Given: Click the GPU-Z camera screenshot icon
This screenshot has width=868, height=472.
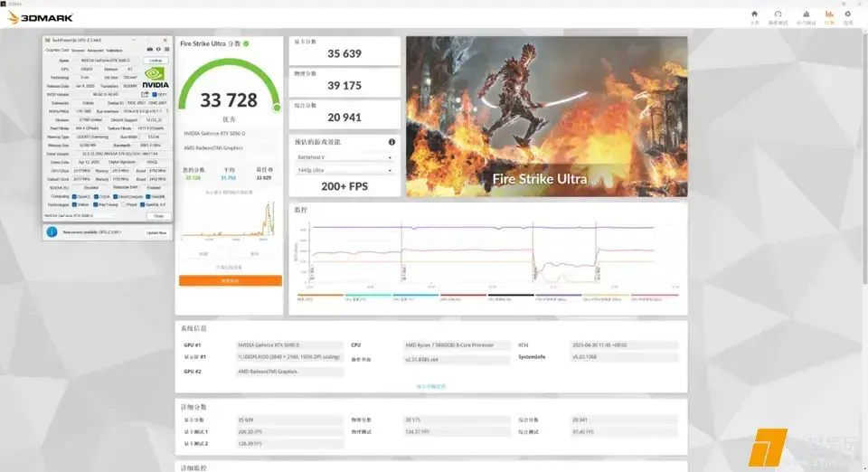Looking at the screenshot, I should pyautogui.click(x=150, y=49).
